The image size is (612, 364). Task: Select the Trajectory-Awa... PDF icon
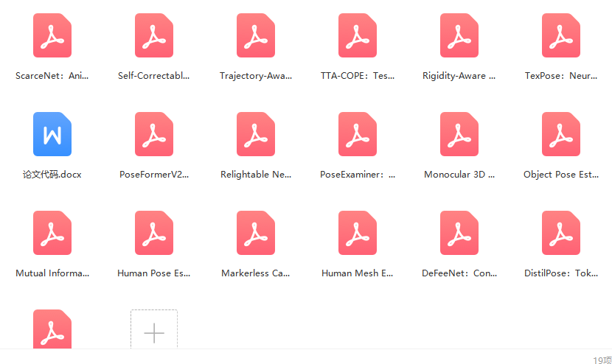pyautogui.click(x=256, y=35)
